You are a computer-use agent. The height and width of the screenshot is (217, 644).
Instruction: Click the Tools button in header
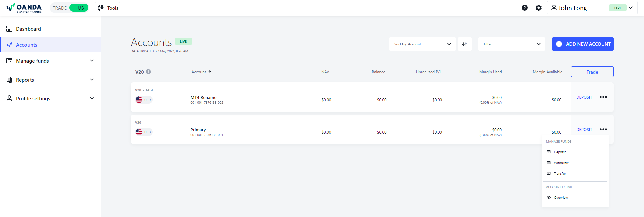(108, 8)
